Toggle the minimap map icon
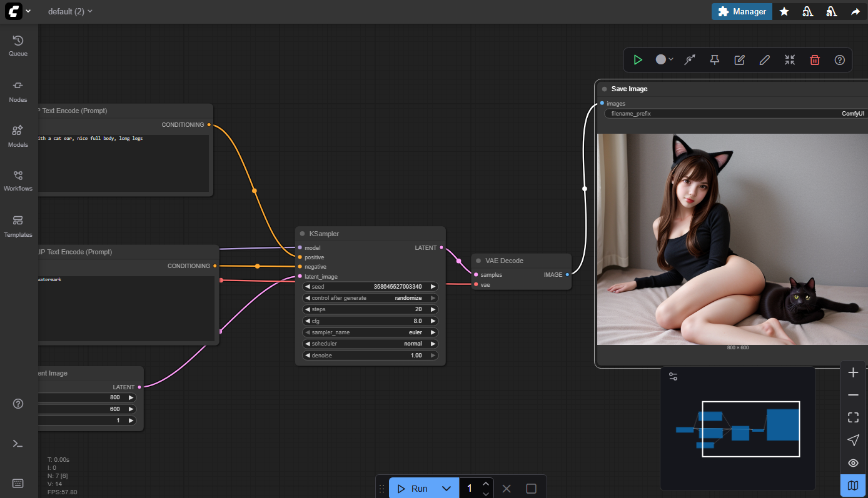 click(x=853, y=486)
